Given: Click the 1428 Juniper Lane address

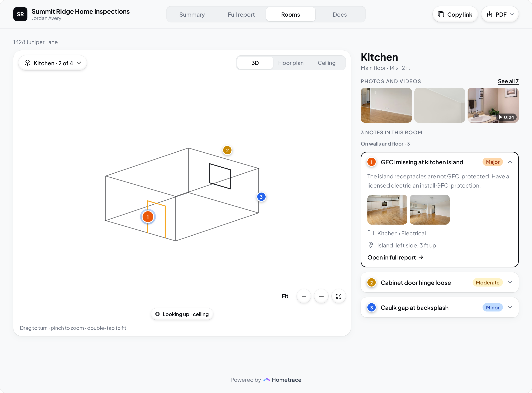Looking at the screenshot, I should [x=35, y=42].
